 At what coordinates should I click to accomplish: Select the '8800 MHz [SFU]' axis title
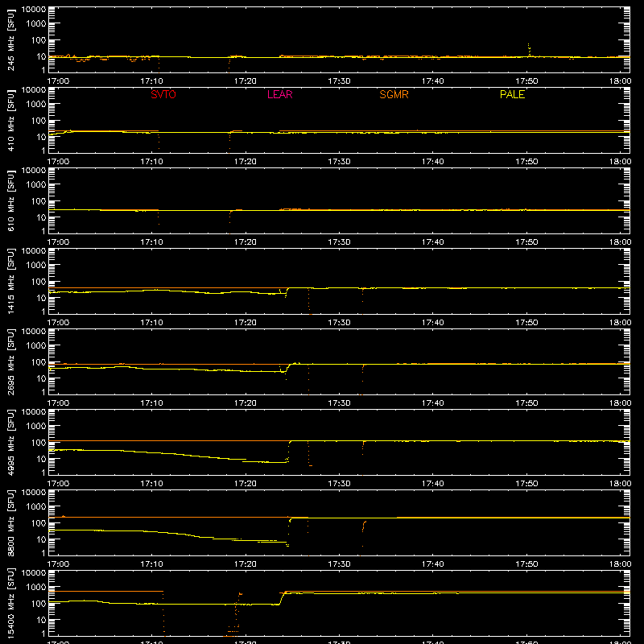click(10, 522)
